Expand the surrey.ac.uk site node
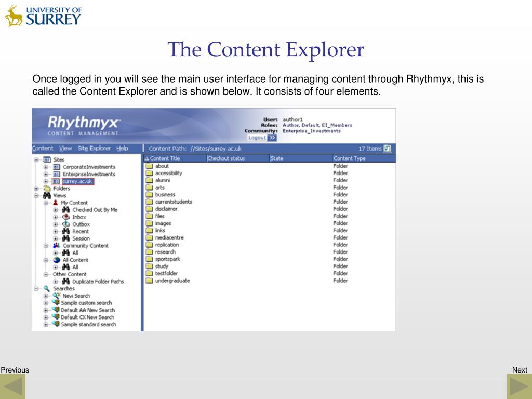This screenshot has height=399, width=532. pos(46,181)
